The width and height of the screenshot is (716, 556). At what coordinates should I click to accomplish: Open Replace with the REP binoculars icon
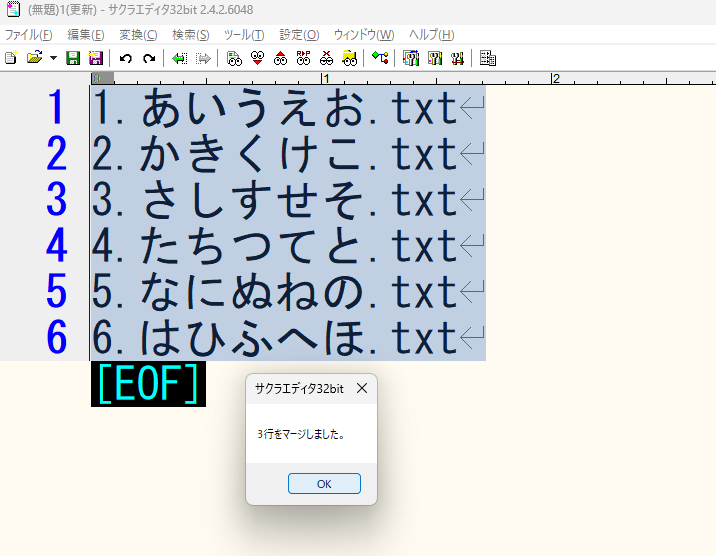coord(303,58)
